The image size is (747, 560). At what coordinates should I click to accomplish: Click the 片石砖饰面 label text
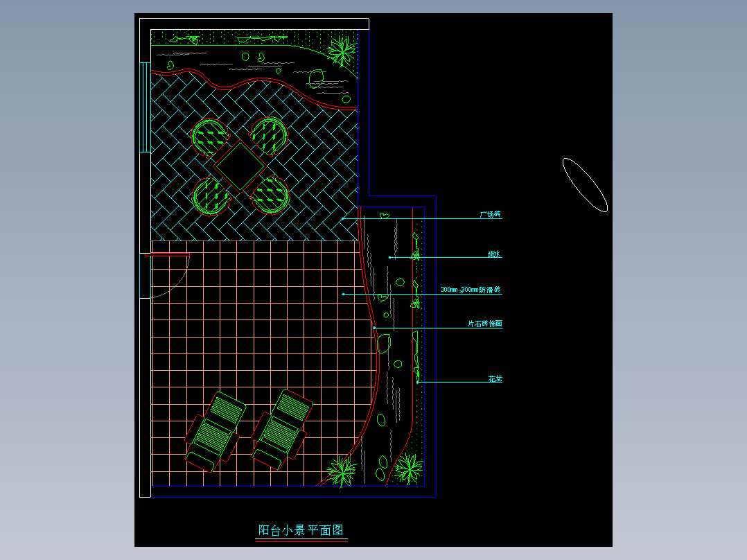pos(485,324)
